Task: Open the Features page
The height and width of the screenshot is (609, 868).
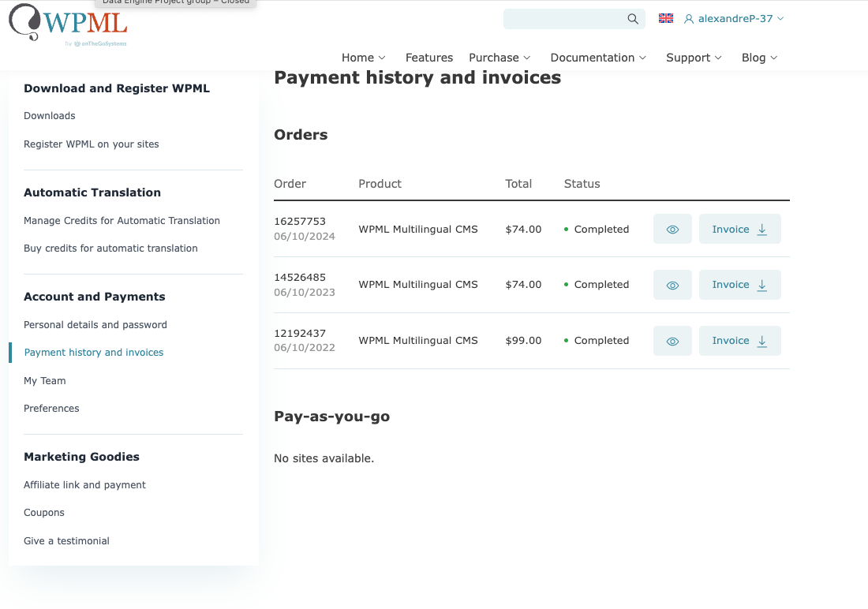Action: tap(429, 58)
